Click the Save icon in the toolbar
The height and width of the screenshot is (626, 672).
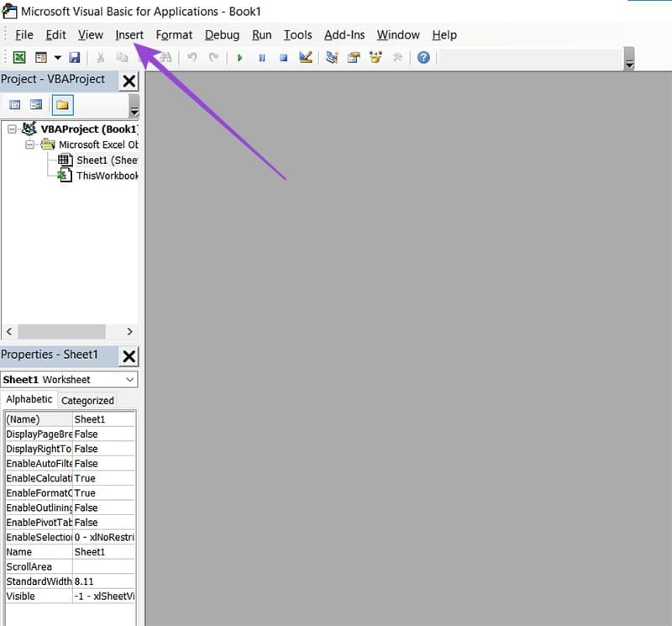coord(75,57)
